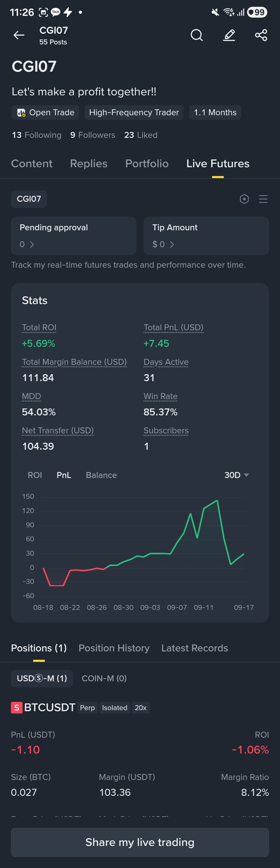Open Tip Amount chevron
The image size is (280, 868).
coord(172,244)
